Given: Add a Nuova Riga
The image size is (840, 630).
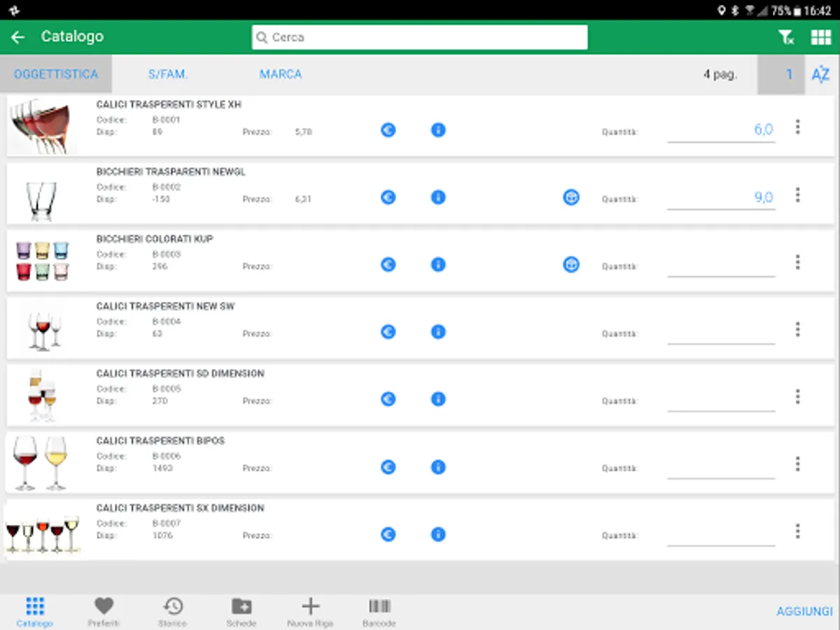Looking at the screenshot, I should 310,611.
